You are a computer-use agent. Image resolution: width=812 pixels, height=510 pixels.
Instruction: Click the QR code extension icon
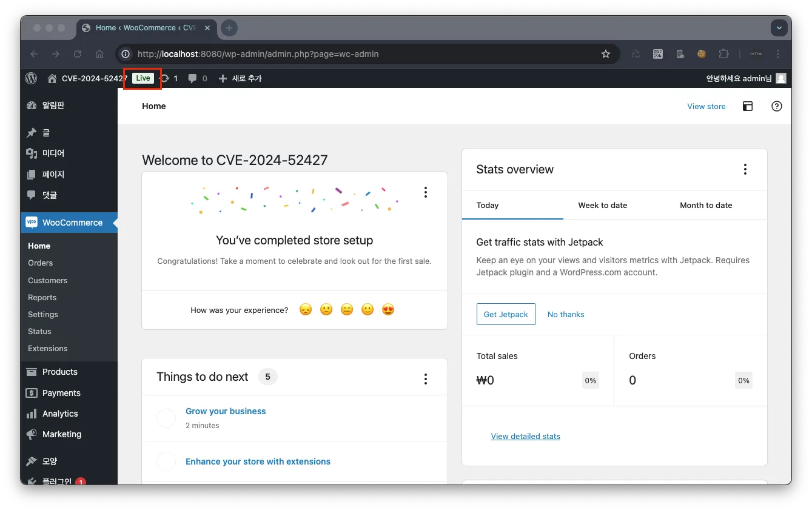tap(658, 54)
